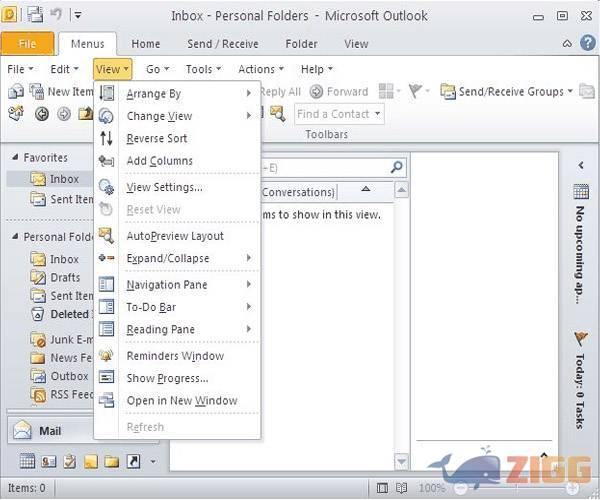
Task: Choose Add Columns menu entry
Action: pos(177,161)
